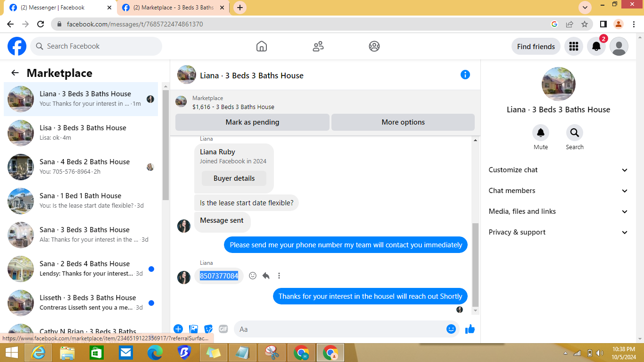Viewport: 644px width, 362px height.
Task: Click More options button
Action: (403, 122)
